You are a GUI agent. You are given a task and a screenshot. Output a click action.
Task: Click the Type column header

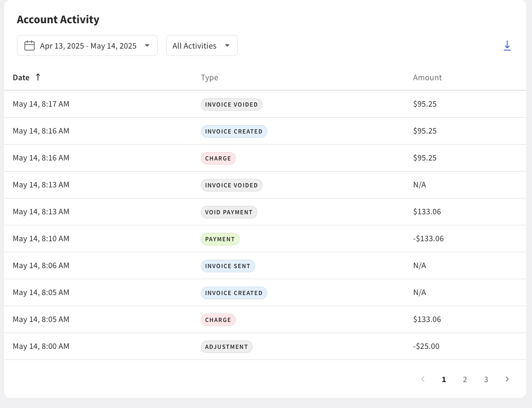[210, 77]
